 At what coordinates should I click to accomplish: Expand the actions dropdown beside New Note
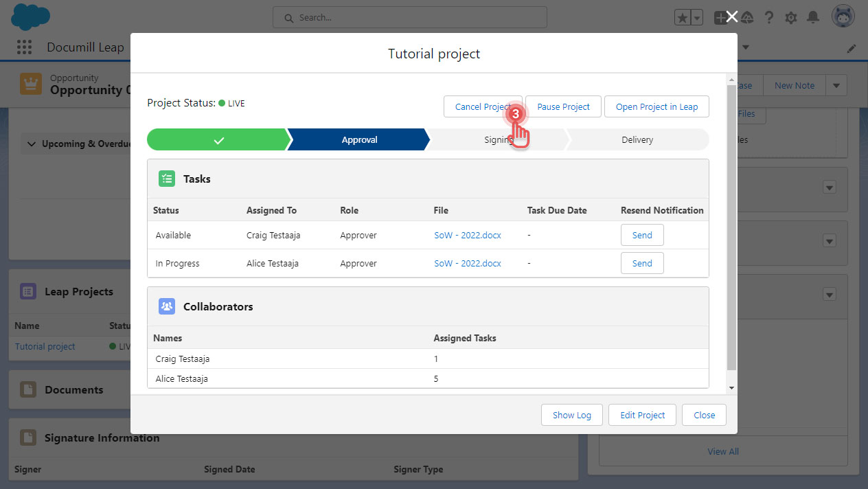point(836,86)
